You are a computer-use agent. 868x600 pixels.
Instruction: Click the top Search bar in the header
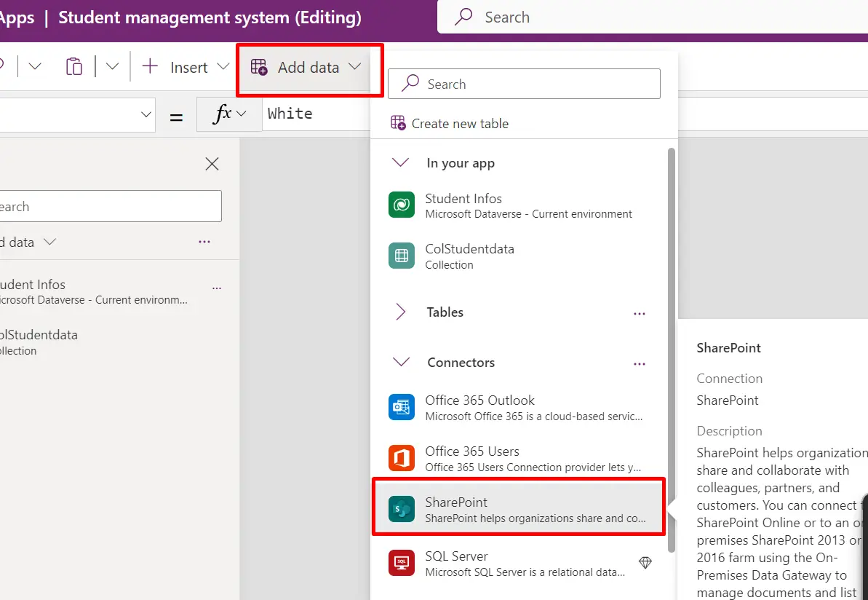pyautogui.click(x=653, y=17)
